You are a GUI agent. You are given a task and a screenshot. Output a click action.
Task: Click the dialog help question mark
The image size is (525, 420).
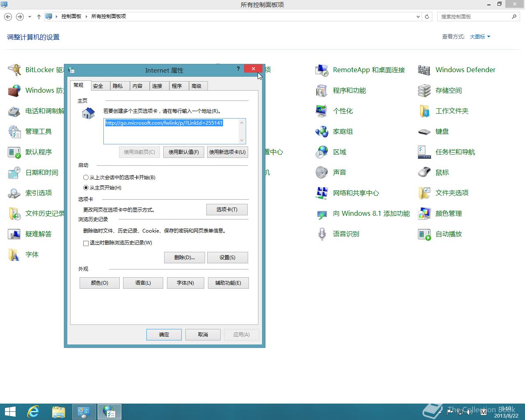tap(238, 69)
